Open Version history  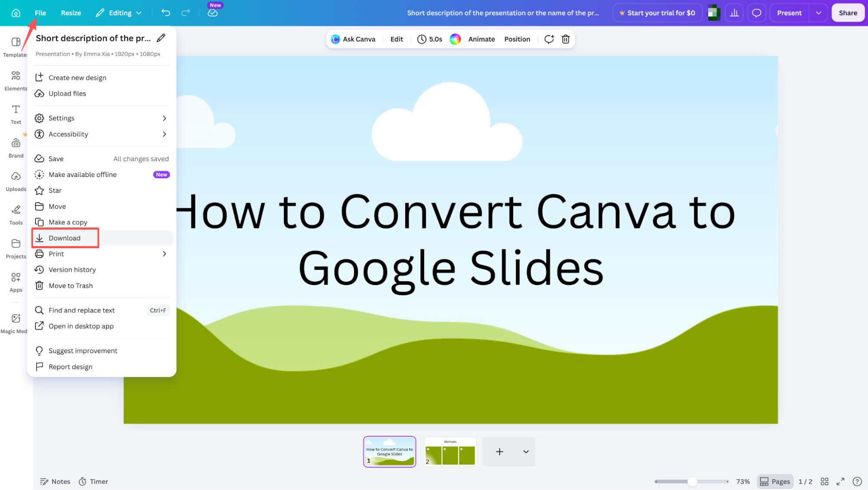pos(102,270)
